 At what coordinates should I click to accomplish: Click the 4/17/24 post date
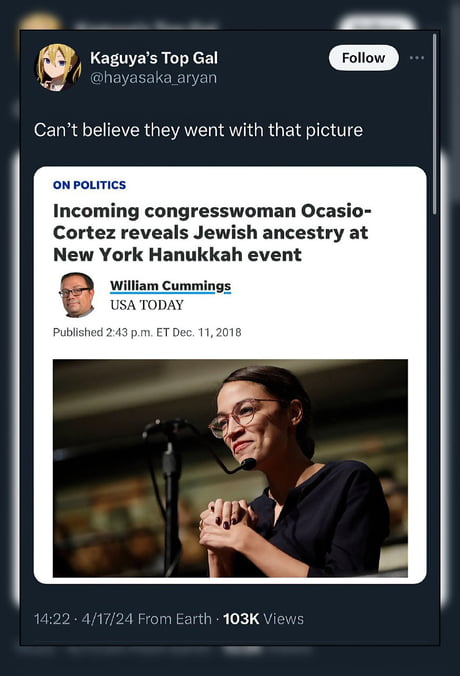(107, 619)
